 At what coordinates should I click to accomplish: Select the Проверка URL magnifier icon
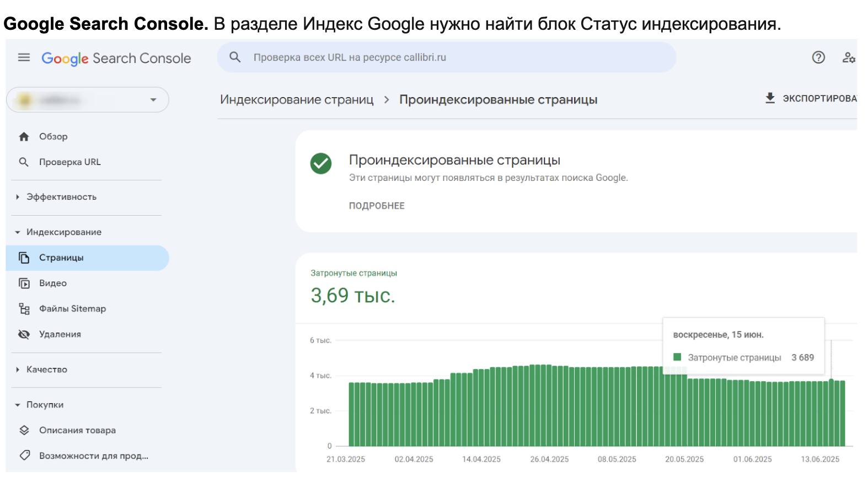pos(24,162)
